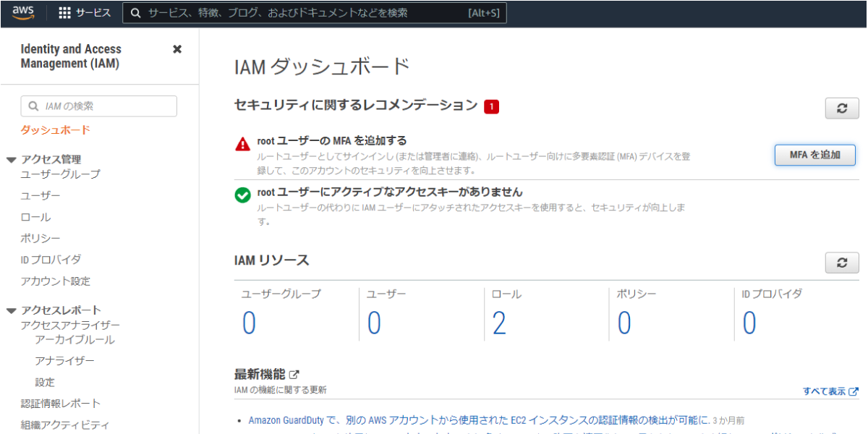The image size is (868, 434).
Task: Open ユーザー in sidebar
Action: [41, 196]
